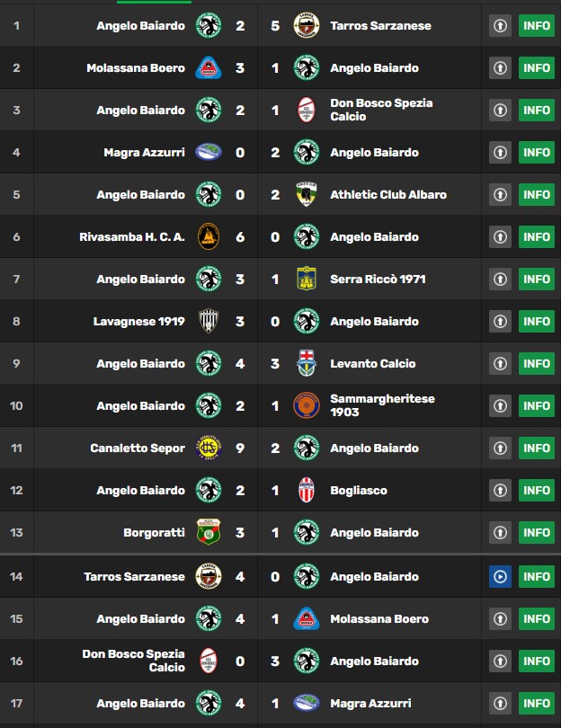The height and width of the screenshot is (728, 561).
Task: Open INFO for match 17 against Magra Azzurri
Action: tap(537, 704)
